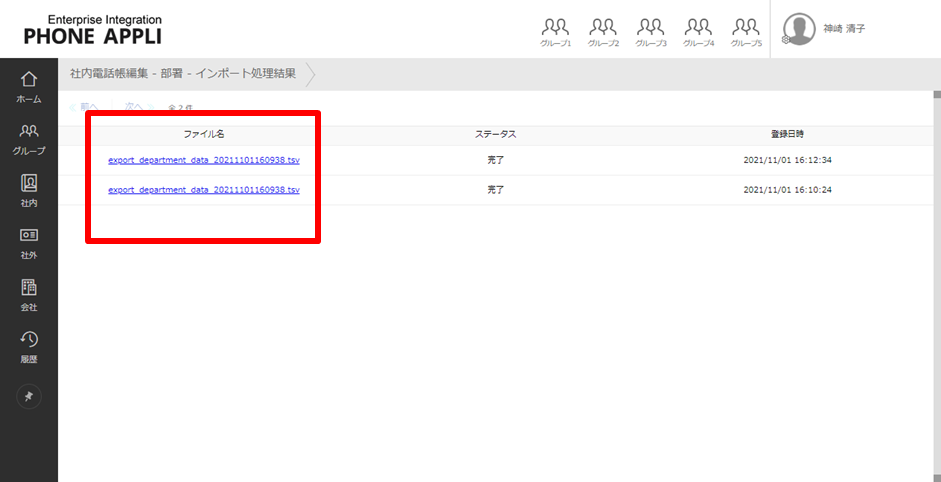Open the first export_department_data tsv link
This screenshot has width=941, height=482.
pyautogui.click(x=204, y=160)
